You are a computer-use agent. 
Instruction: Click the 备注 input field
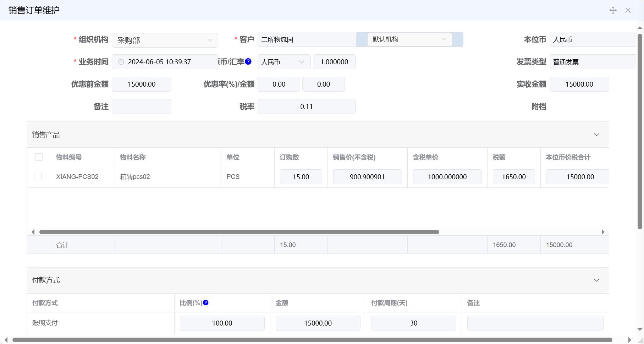click(x=142, y=106)
